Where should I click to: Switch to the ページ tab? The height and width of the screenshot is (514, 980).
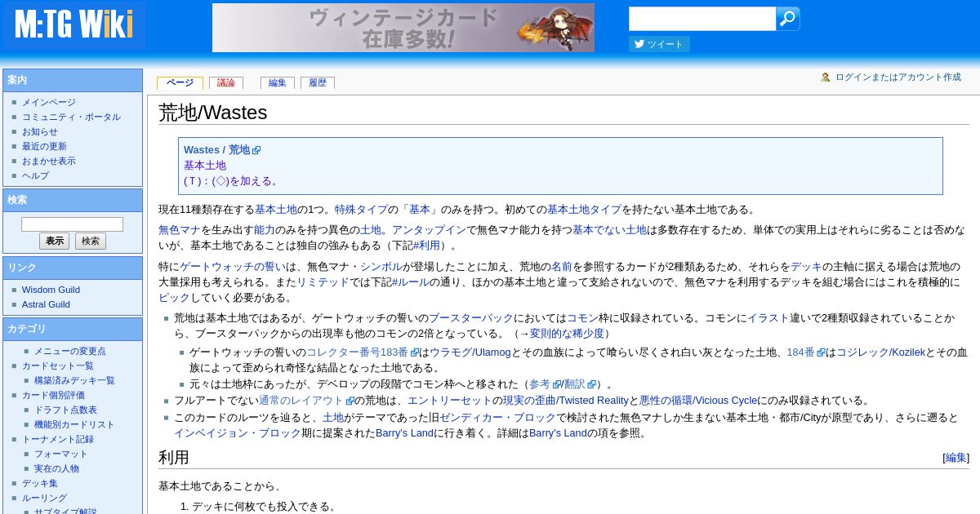[180, 82]
